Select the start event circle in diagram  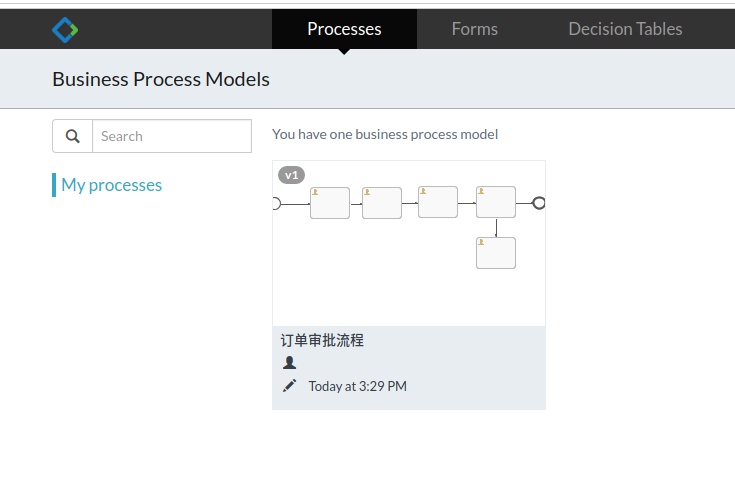point(275,203)
